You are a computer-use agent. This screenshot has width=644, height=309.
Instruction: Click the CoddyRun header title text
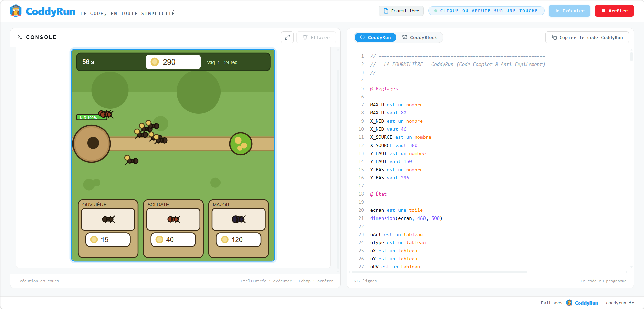(x=51, y=11)
